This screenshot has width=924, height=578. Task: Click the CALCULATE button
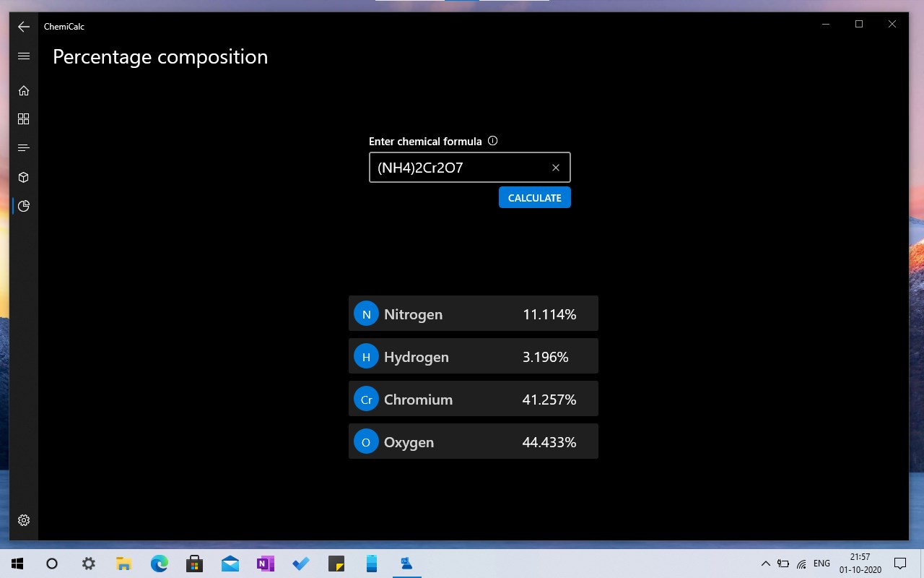(535, 197)
